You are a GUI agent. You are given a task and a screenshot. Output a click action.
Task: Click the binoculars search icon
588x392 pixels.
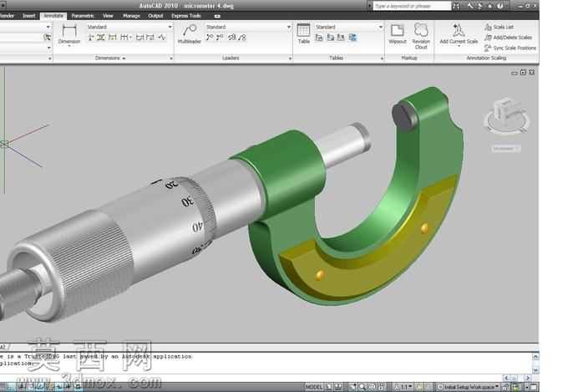coord(456,6)
